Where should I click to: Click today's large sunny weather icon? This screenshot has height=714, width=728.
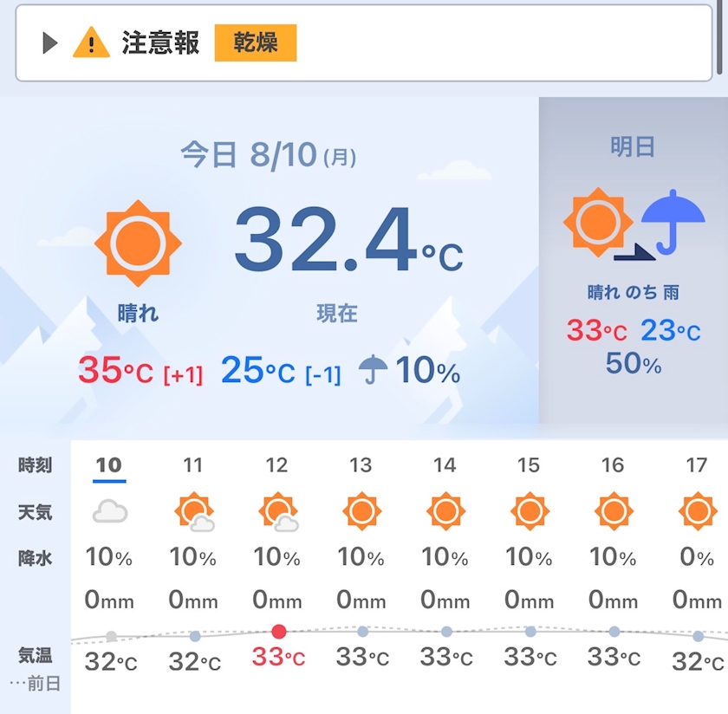[138, 243]
